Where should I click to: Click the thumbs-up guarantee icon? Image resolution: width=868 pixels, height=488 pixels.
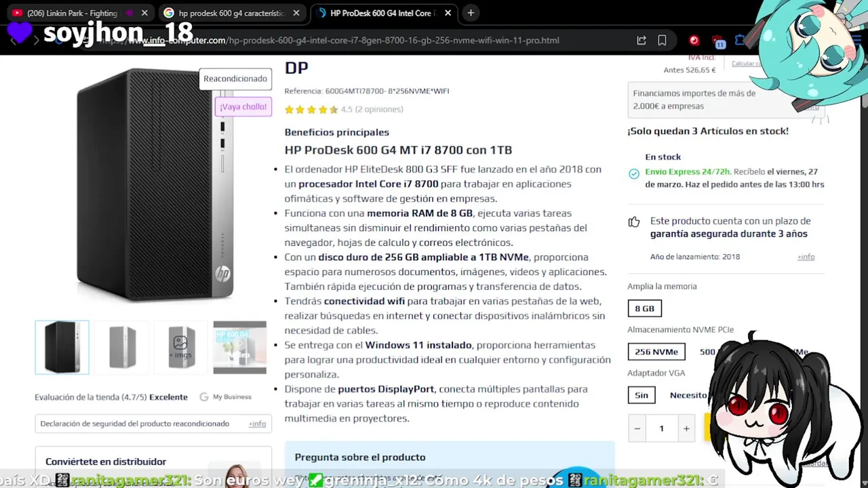pyautogui.click(x=634, y=222)
